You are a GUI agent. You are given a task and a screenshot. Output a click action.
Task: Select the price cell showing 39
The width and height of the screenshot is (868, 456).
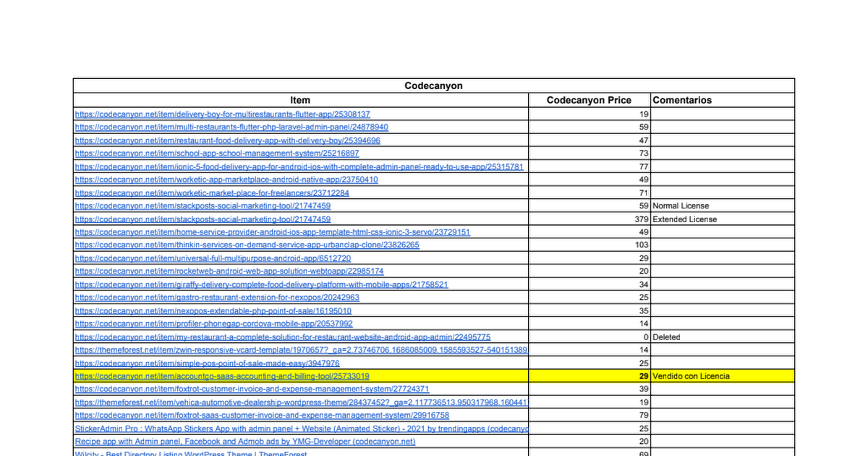[589, 389]
